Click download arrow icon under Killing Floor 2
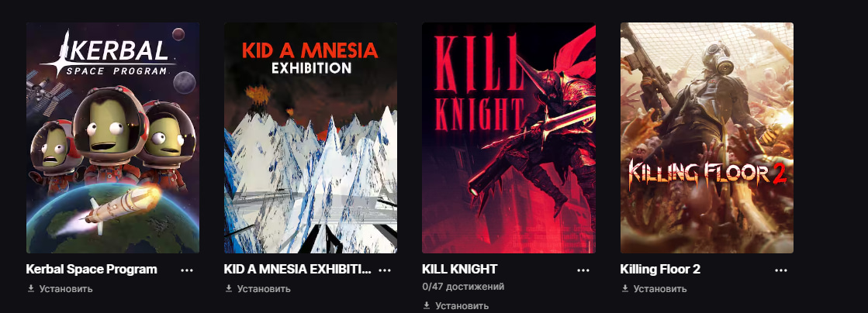Image resolution: width=868 pixels, height=313 pixels. tap(625, 289)
